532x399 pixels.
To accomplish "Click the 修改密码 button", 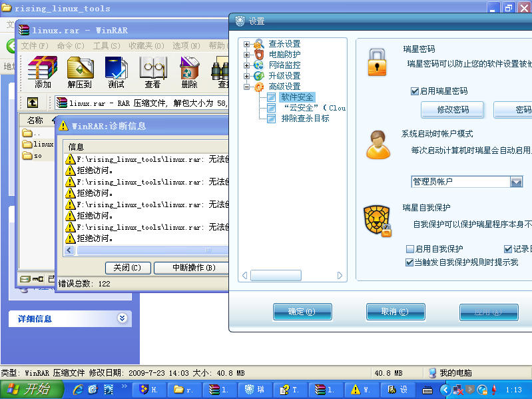I will pyautogui.click(x=453, y=110).
